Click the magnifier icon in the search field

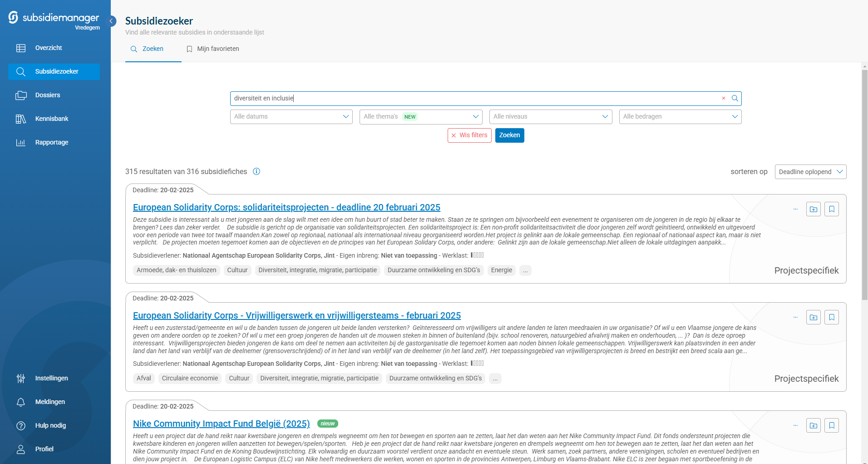pyautogui.click(x=735, y=98)
